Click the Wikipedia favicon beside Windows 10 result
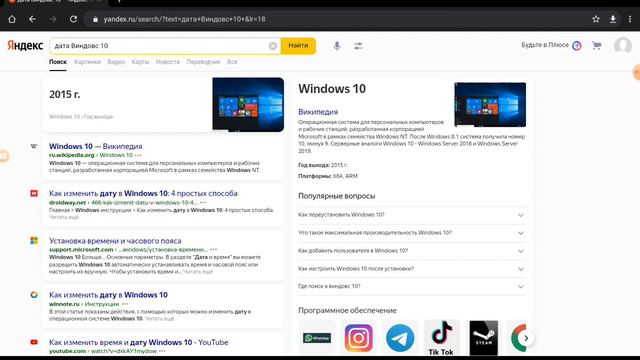640x360 pixels. click(34, 146)
